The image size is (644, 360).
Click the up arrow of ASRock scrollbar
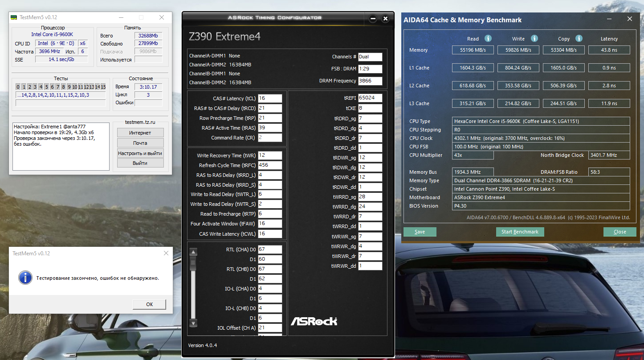coord(193,252)
